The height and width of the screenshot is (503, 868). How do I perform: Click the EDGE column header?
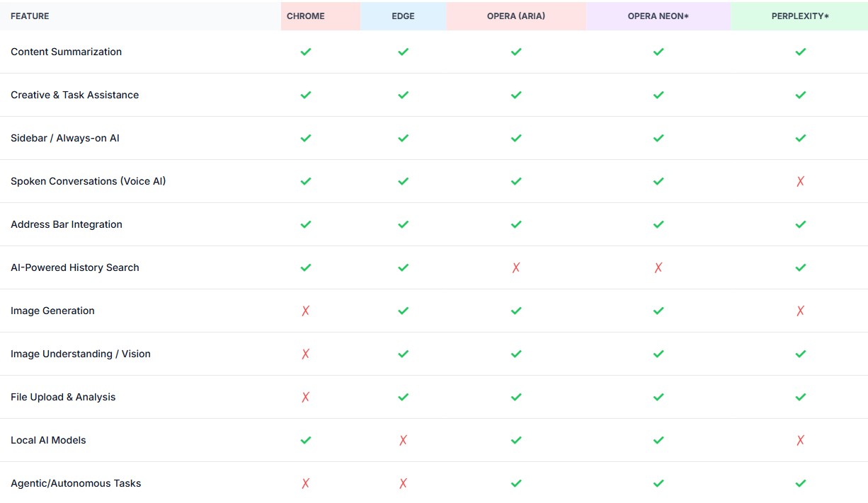tap(403, 16)
